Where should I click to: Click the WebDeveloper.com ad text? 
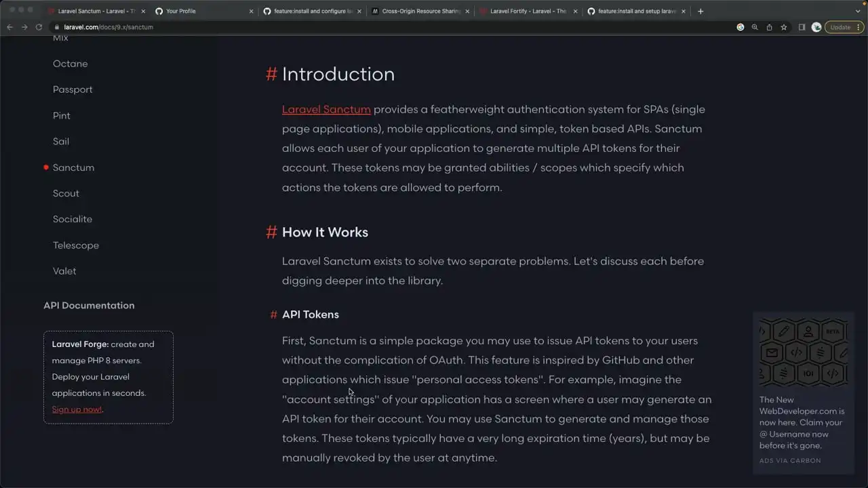pos(802,423)
